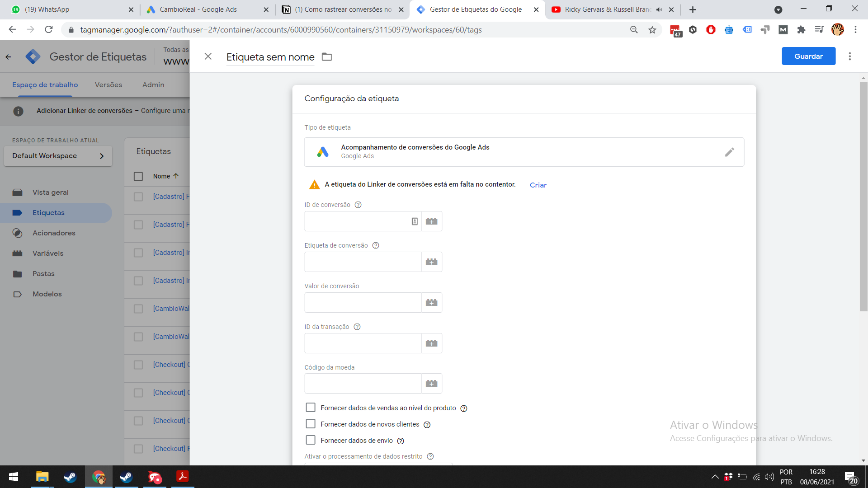Image resolution: width=868 pixels, height=488 pixels.
Task: Click help icon beside ID da transação
Action: click(357, 327)
